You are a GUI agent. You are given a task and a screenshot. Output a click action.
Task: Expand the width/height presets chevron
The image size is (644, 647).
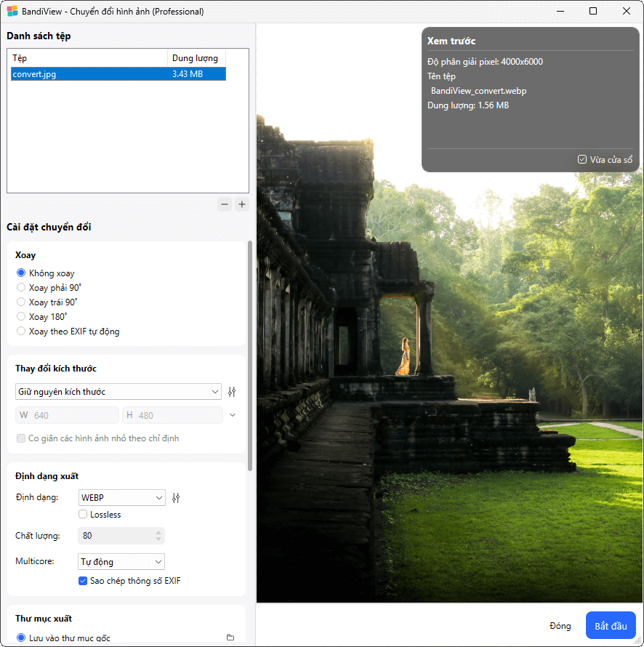tap(232, 415)
